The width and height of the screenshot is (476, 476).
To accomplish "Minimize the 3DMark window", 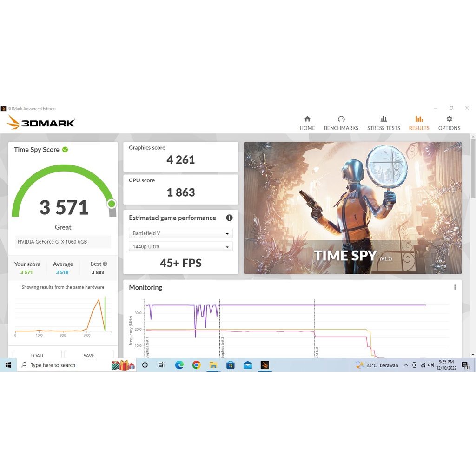I will tap(436, 108).
